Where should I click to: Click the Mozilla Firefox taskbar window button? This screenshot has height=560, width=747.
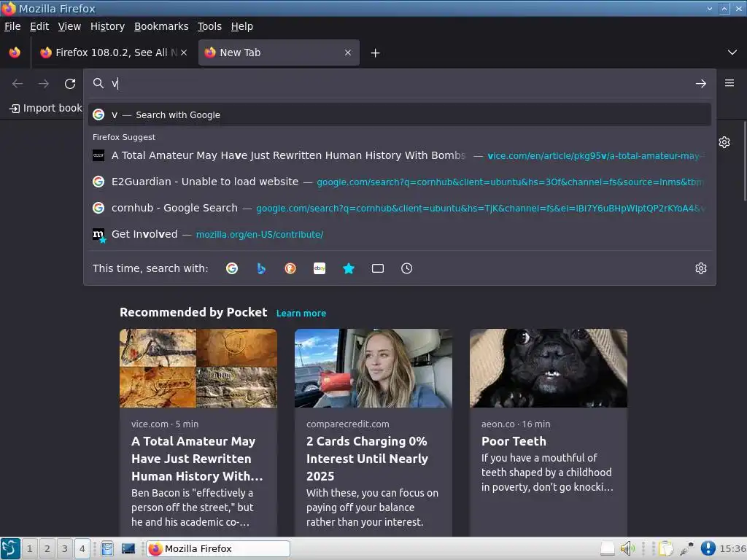click(217, 548)
